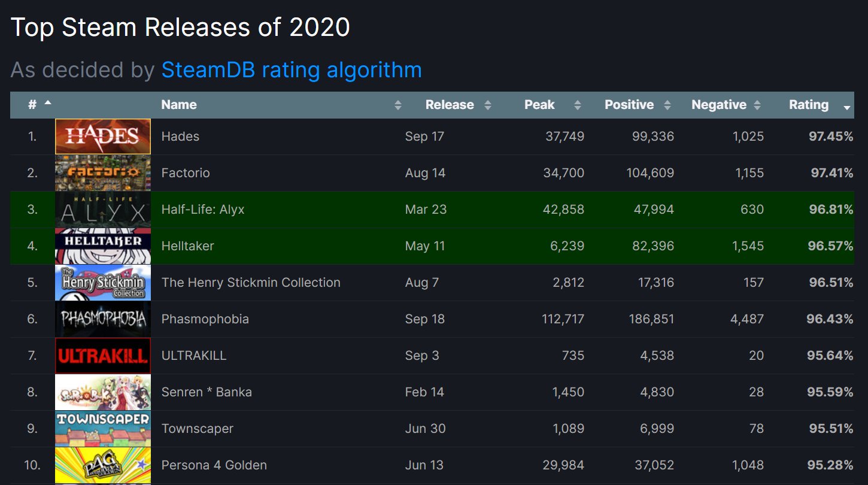Sort table by Negative column header
The height and width of the screenshot is (485, 868).
[x=719, y=105]
